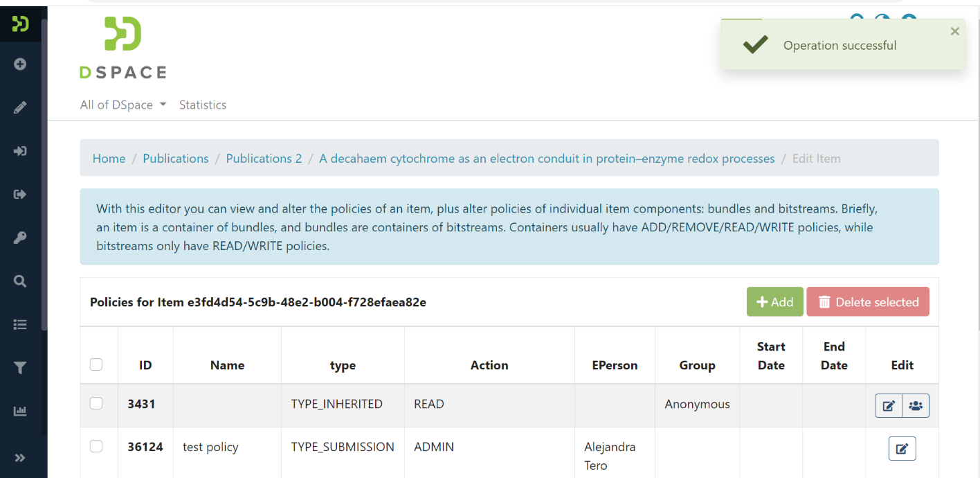
Task: Expand the sidebar with the double-chevron
Action: click(20, 458)
